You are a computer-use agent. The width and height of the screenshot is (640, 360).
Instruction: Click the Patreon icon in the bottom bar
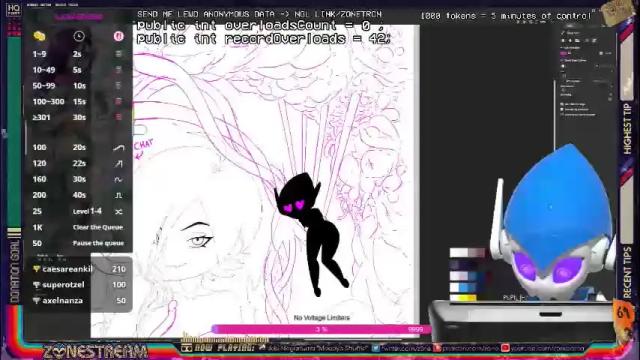point(437,348)
